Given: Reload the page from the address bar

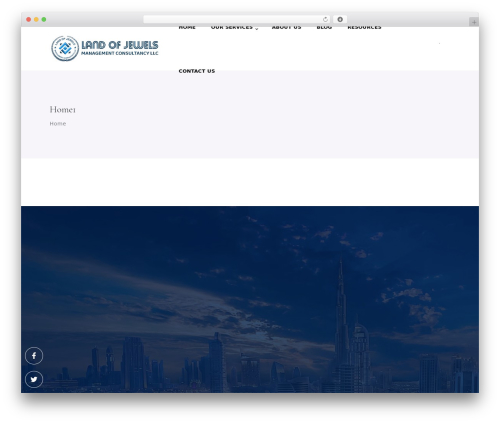Looking at the screenshot, I should 325,19.
